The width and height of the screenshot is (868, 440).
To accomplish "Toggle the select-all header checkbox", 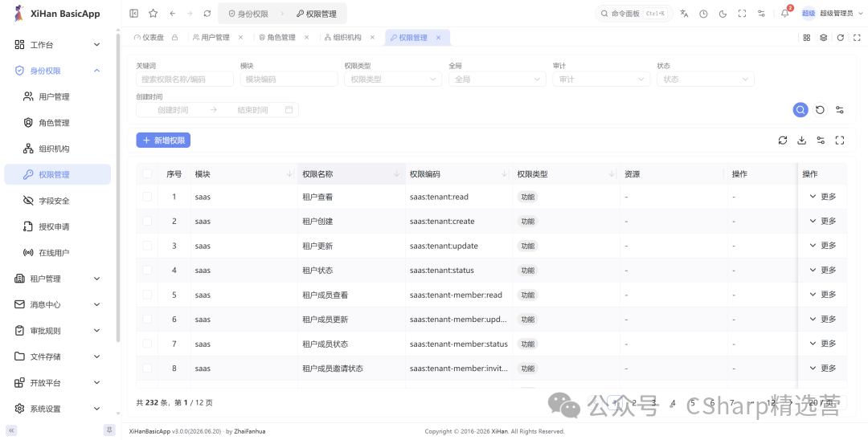I will (x=147, y=174).
